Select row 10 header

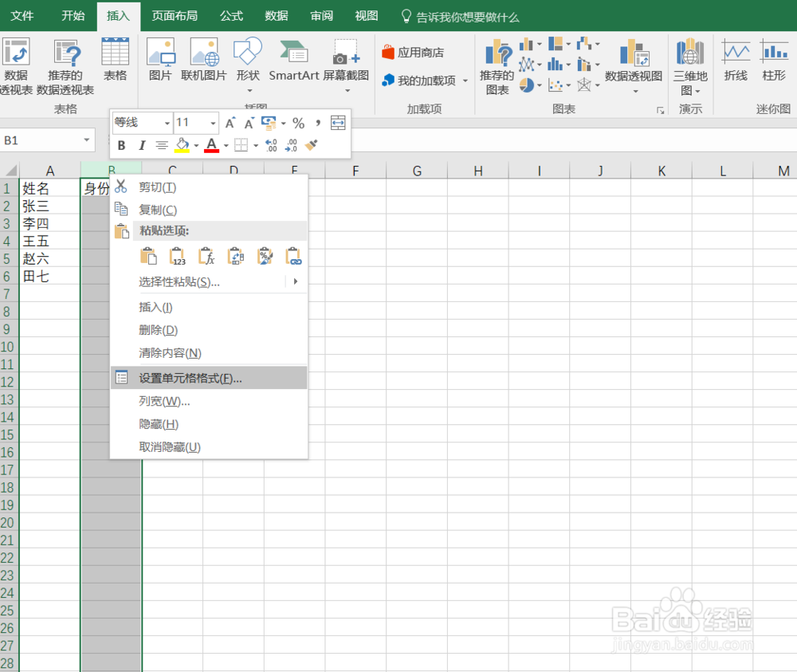pos(9,347)
